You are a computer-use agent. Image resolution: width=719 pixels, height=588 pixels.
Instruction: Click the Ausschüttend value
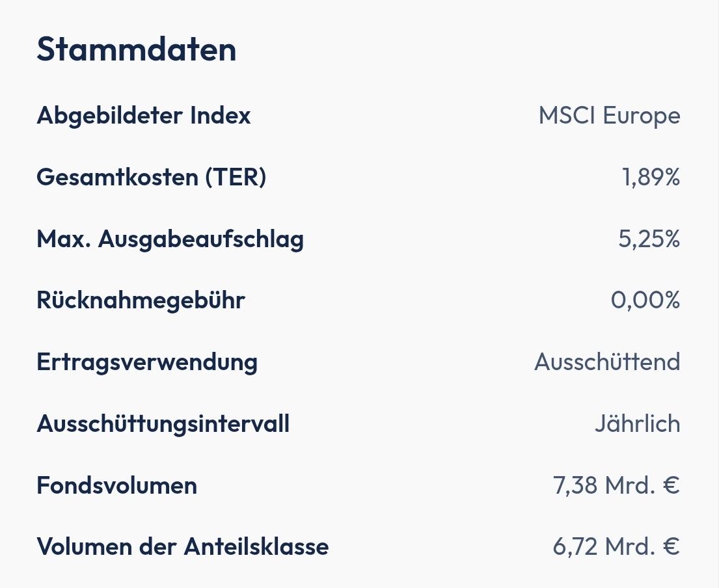pos(606,362)
